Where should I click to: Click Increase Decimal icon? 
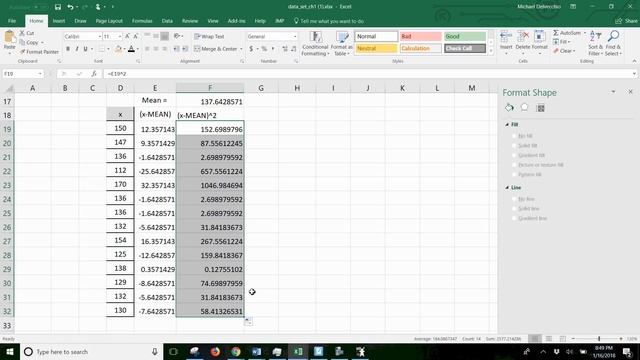[284, 49]
